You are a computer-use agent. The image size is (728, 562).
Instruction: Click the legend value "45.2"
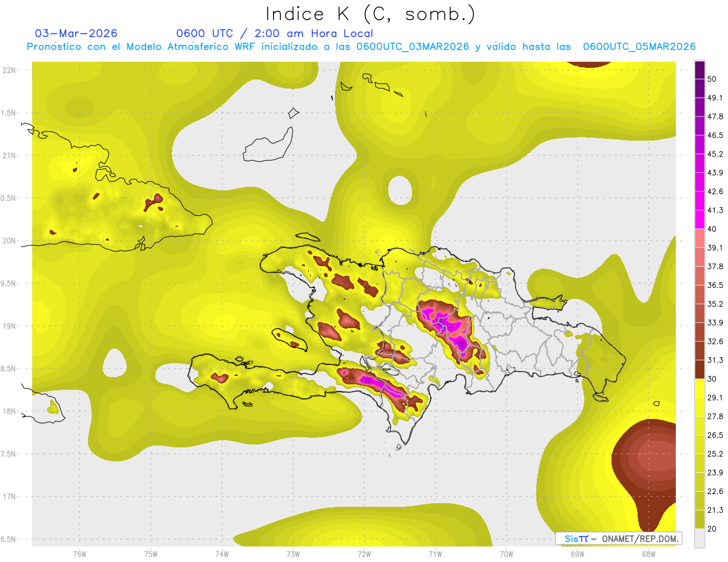click(x=715, y=154)
